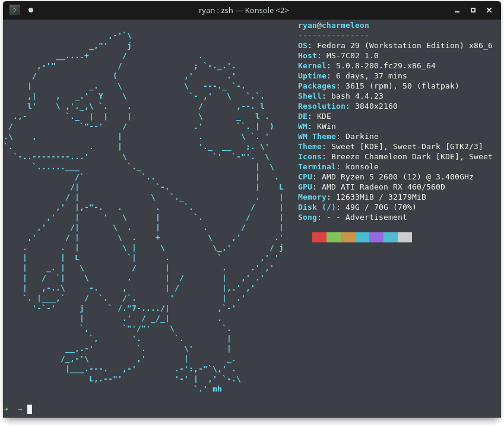Click the 'OS' label in neofetch output
This screenshot has height=426, width=504.
pyautogui.click(x=305, y=46)
